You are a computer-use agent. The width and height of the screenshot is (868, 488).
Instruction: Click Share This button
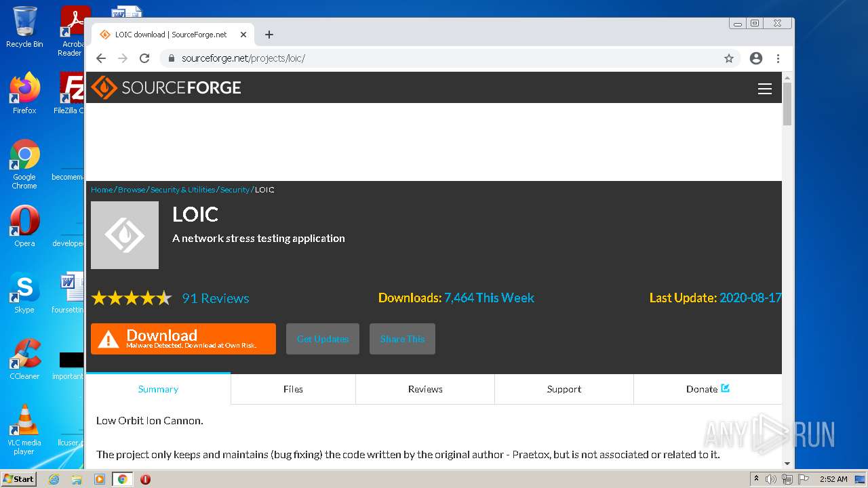pos(402,339)
